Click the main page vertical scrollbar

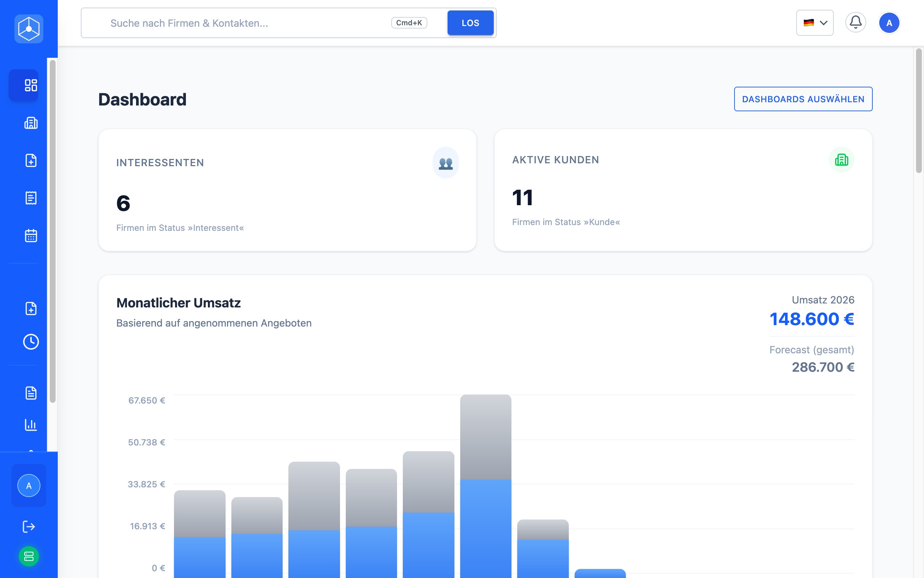click(919, 111)
